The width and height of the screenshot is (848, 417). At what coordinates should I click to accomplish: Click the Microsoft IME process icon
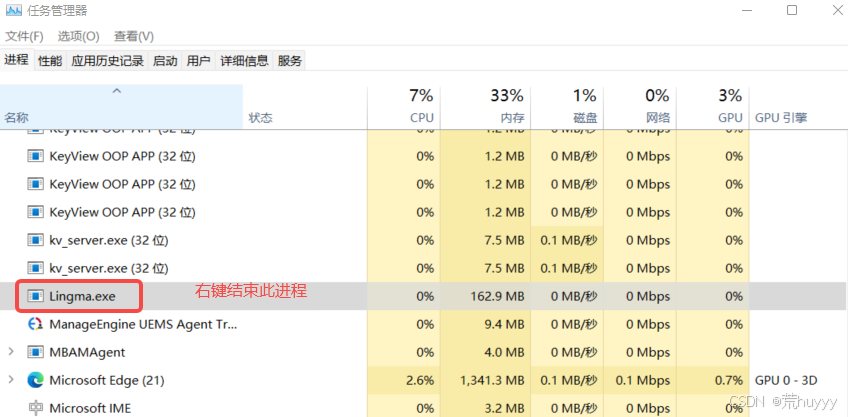[35, 408]
